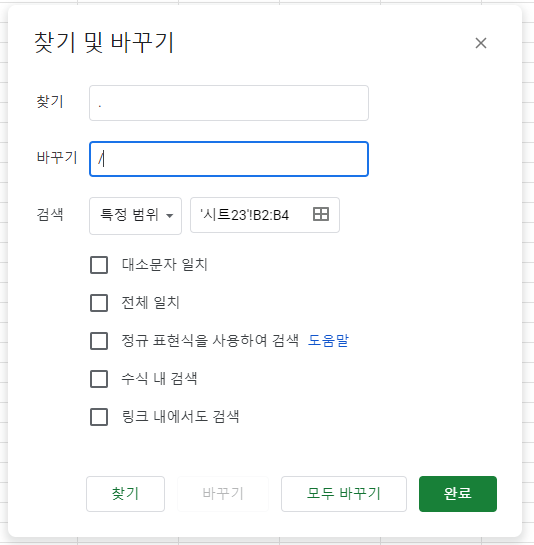534x545 pixels.
Task: Click the 검색 label next to the dropdown
Action: point(50,214)
